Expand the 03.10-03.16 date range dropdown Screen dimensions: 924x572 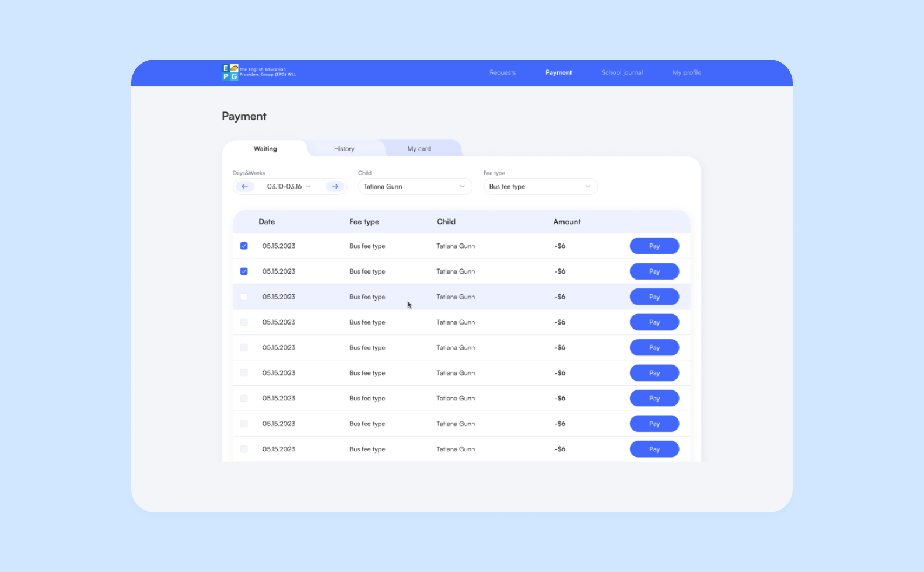pos(289,186)
